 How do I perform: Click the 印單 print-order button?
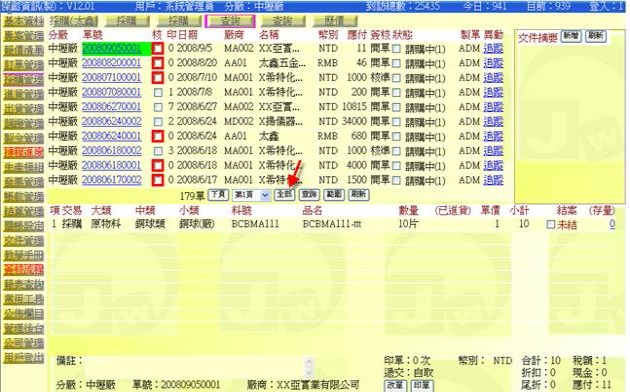(x=422, y=386)
